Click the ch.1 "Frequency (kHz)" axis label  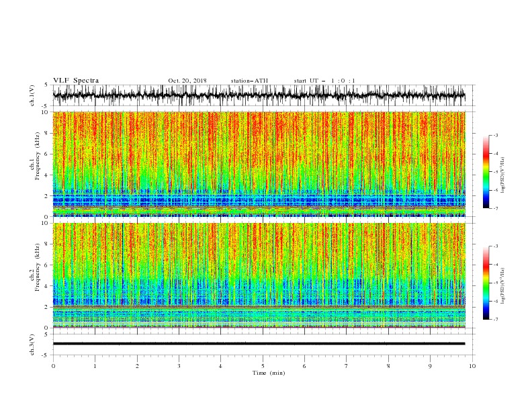coord(38,156)
